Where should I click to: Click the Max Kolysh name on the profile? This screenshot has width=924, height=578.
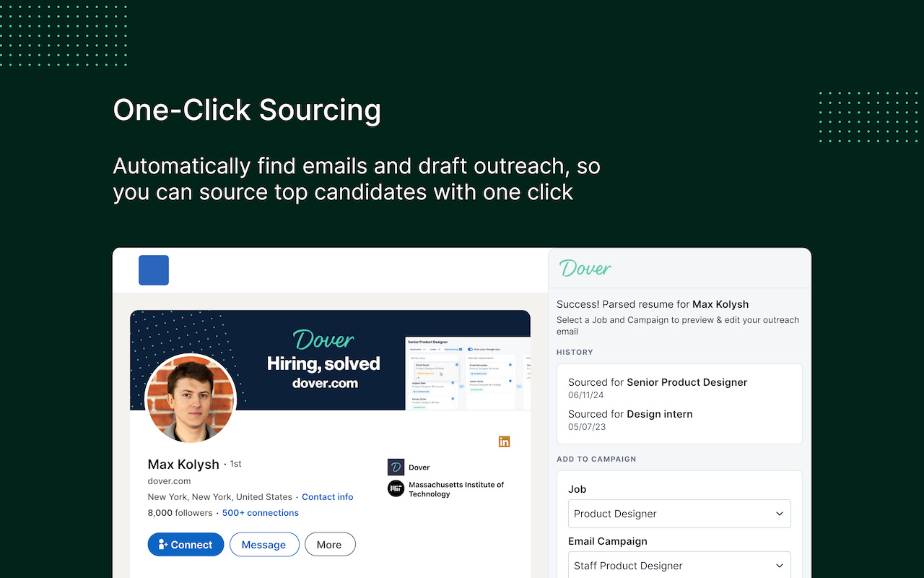click(183, 464)
